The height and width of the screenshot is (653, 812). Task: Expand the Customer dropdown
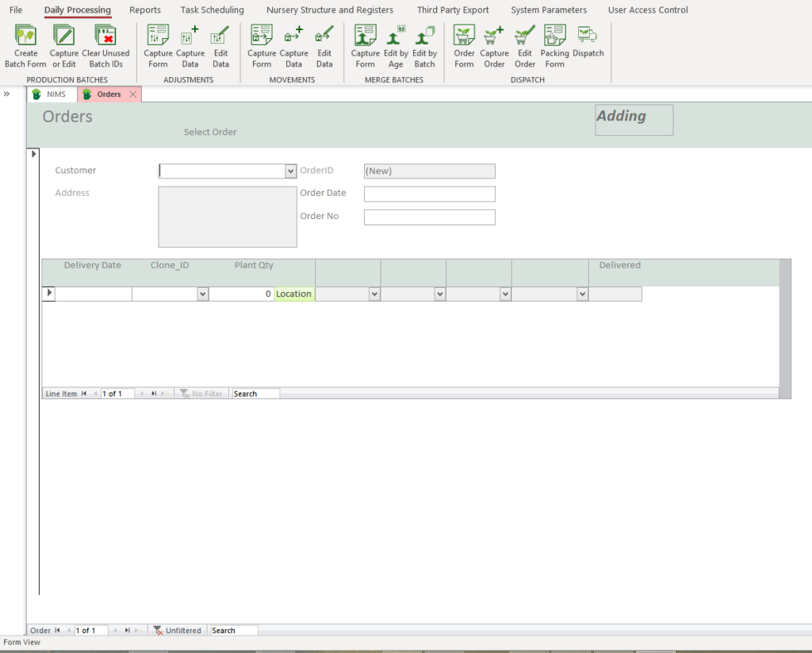point(290,171)
